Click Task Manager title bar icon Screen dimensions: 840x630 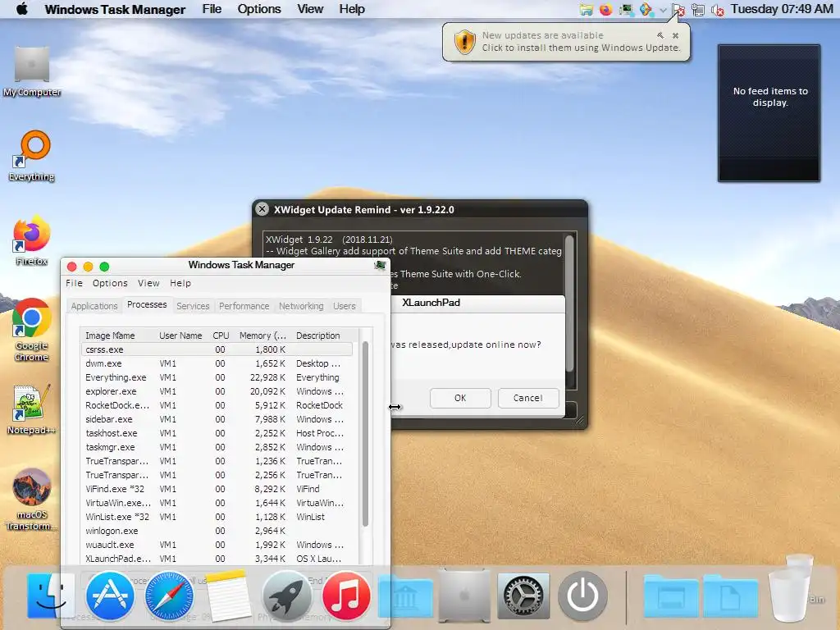click(380, 265)
